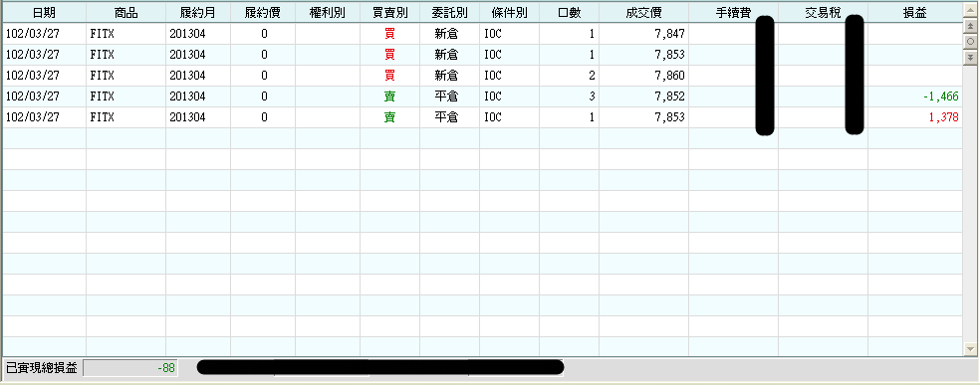
Task: Click 口數 value 3 in the 7,852 row
Action: [592, 96]
